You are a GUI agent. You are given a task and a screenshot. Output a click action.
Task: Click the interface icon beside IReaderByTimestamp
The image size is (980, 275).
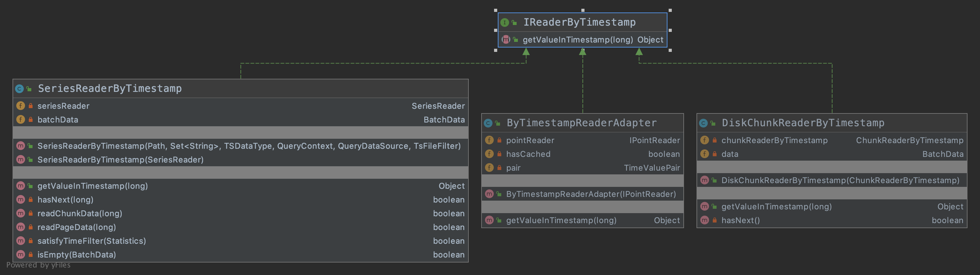[x=504, y=22]
